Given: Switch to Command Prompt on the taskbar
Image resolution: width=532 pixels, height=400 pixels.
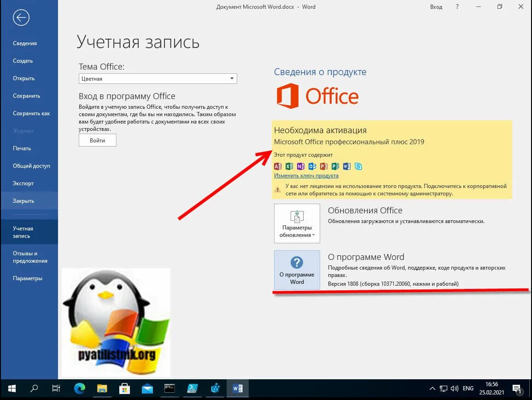Looking at the screenshot, I should (170, 388).
